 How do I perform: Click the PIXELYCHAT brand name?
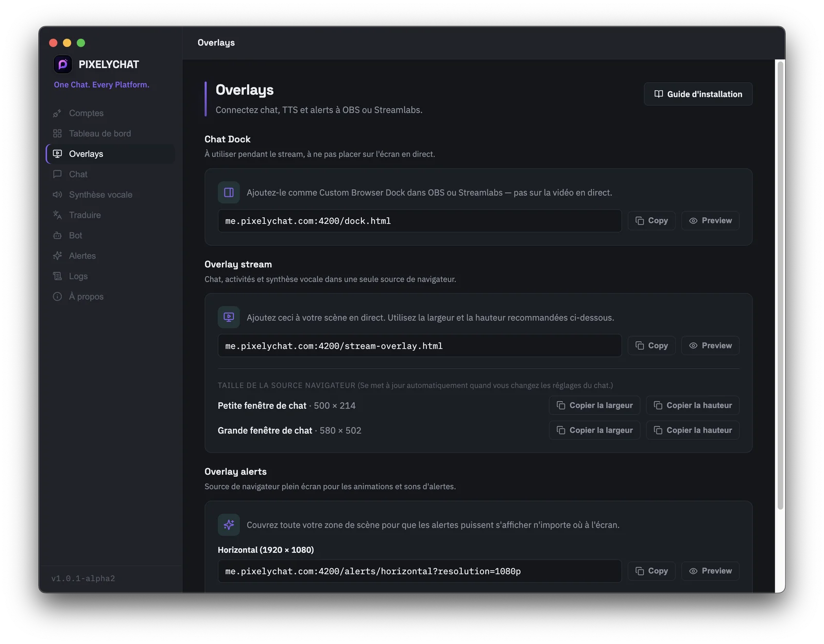pyautogui.click(x=109, y=64)
